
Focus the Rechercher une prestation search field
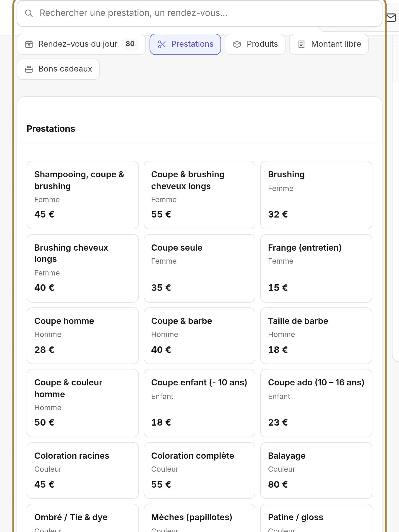[x=199, y=13]
